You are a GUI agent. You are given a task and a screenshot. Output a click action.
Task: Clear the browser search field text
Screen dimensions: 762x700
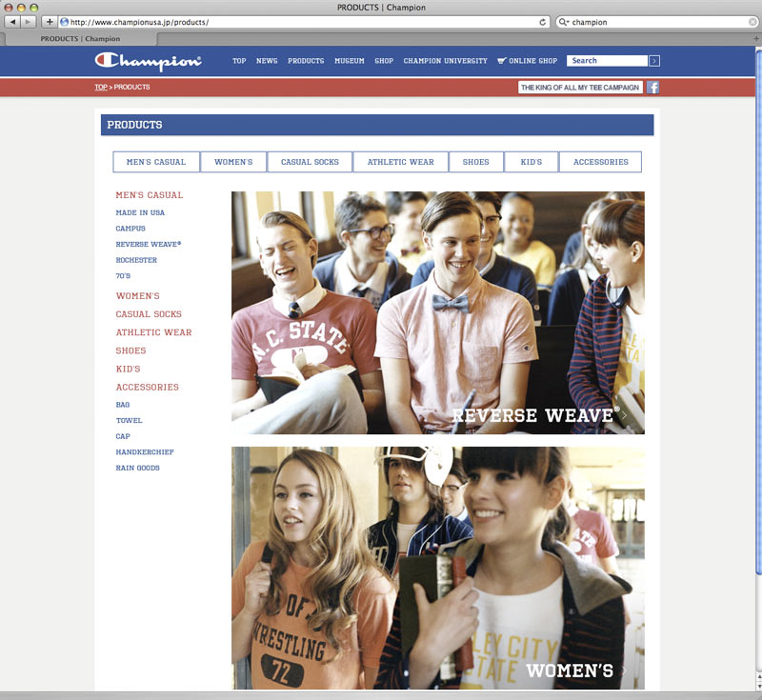click(x=752, y=22)
